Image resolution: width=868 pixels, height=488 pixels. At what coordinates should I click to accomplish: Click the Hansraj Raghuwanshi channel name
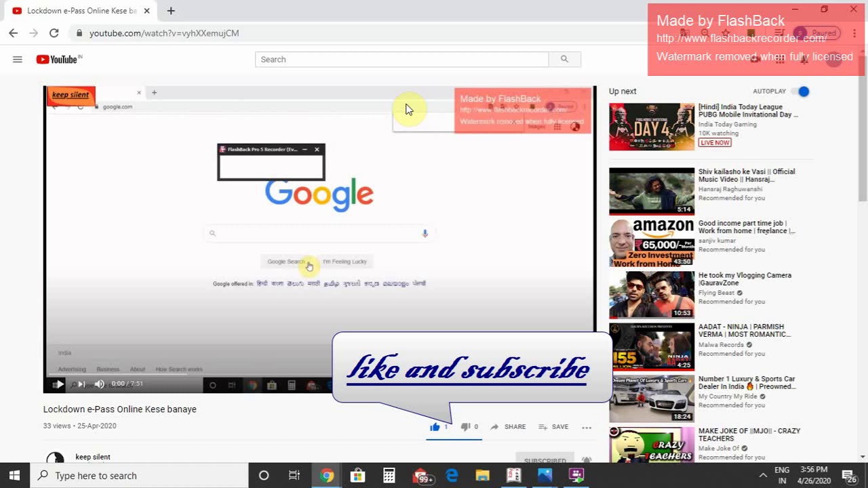coord(730,190)
